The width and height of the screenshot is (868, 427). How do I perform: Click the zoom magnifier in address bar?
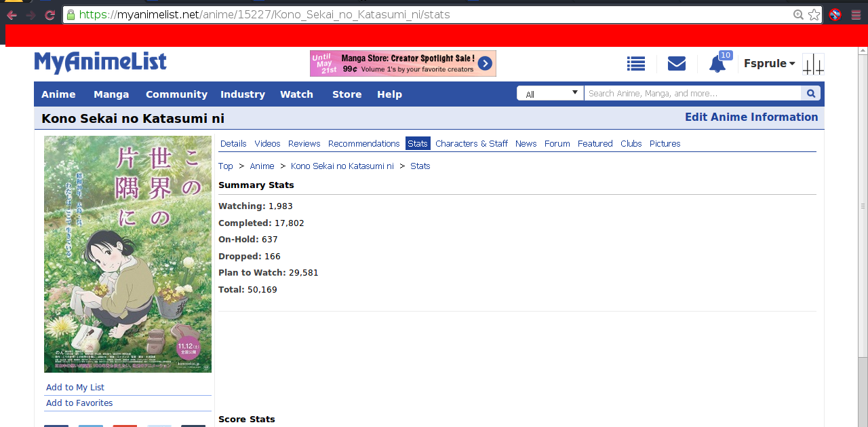(x=798, y=14)
